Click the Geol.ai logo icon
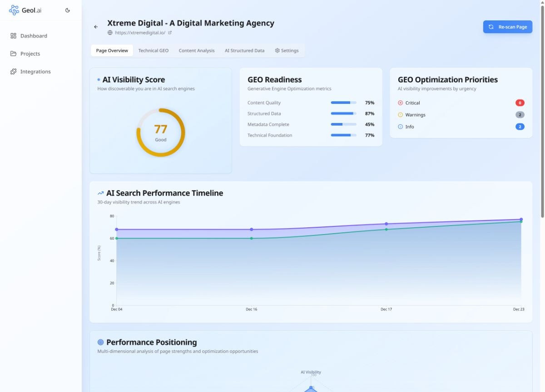Screen dimensions: 545x392 14,10
